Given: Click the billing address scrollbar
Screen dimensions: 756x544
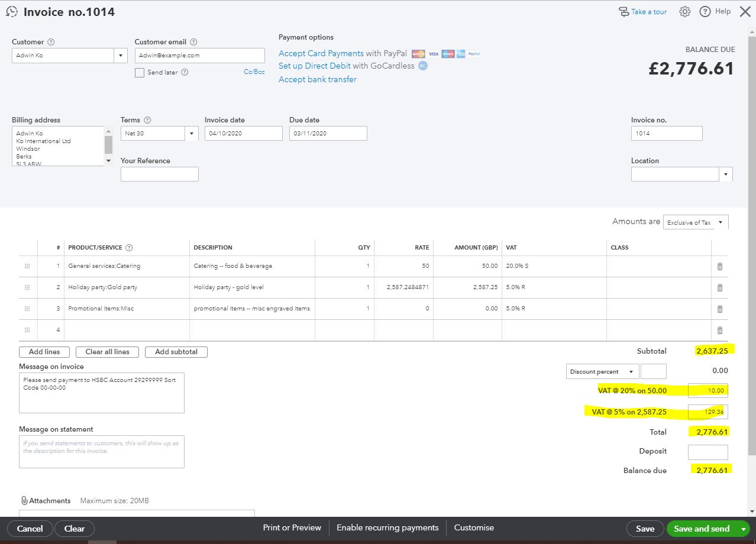Looking at the screenshot, I should pyautogui.click(x=108, y=145).
